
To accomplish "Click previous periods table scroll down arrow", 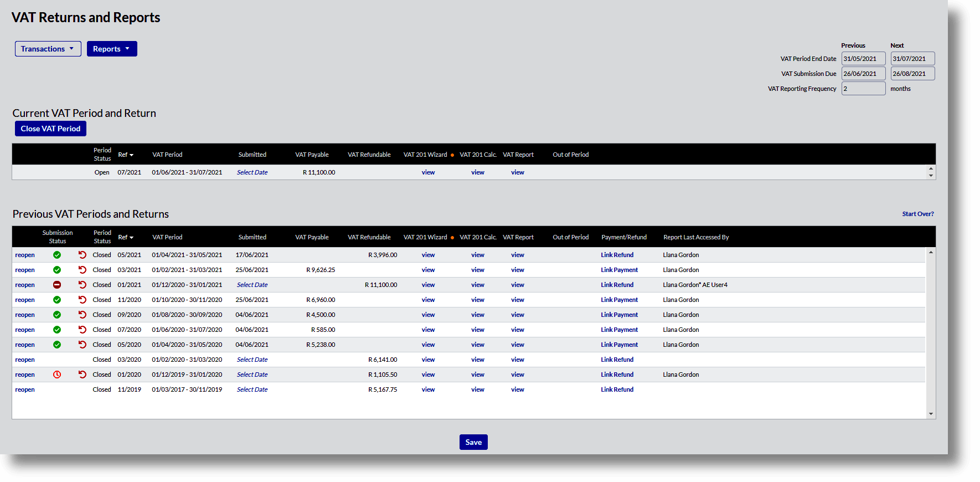I will click(x=931, y=414).
